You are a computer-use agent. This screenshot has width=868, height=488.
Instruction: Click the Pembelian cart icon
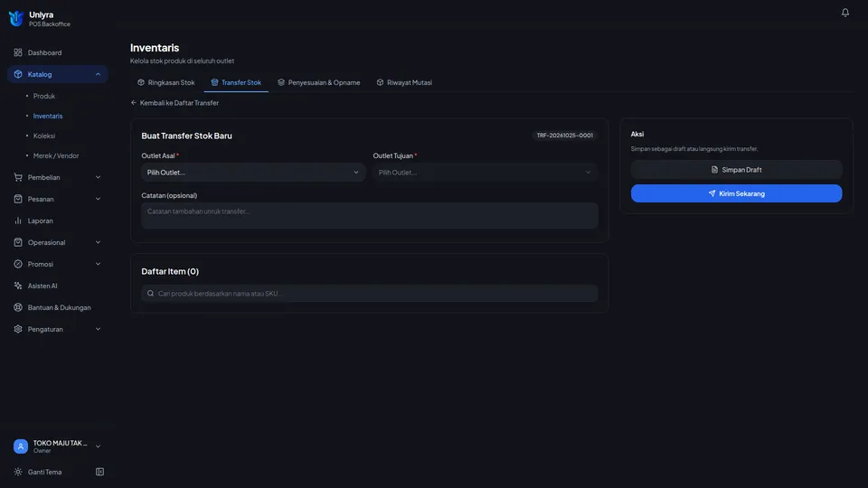tap(18, 177)
